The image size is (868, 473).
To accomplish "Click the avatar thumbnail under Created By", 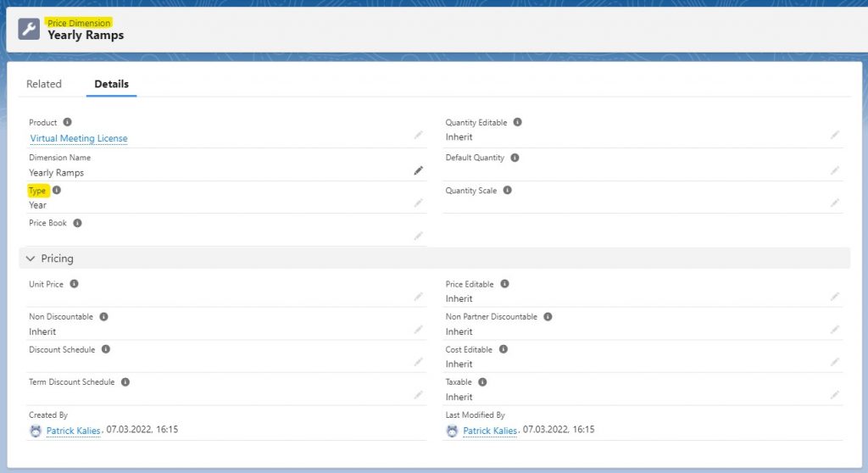I will click(36, 431).
